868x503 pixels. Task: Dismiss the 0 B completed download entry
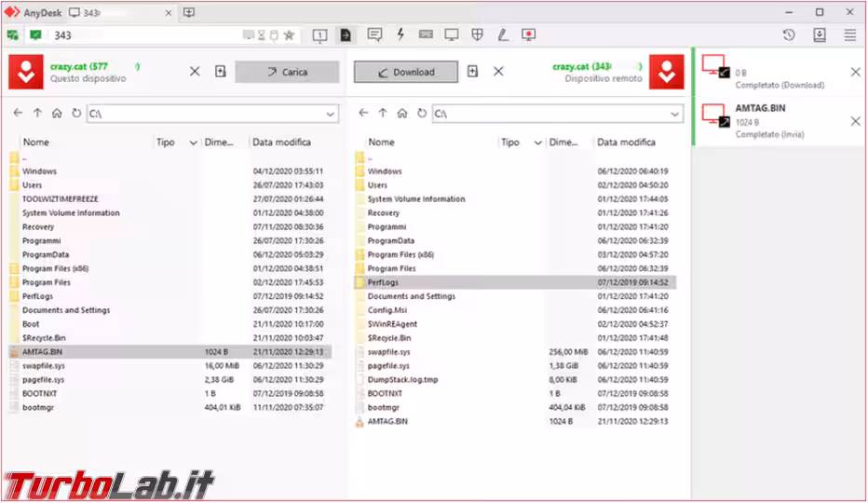(855, 72)
